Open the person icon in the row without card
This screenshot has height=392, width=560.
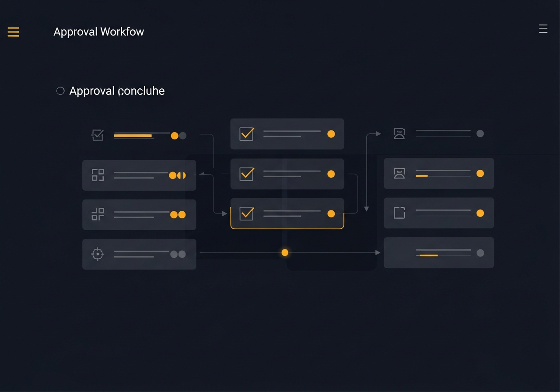(x=399, y=133)
